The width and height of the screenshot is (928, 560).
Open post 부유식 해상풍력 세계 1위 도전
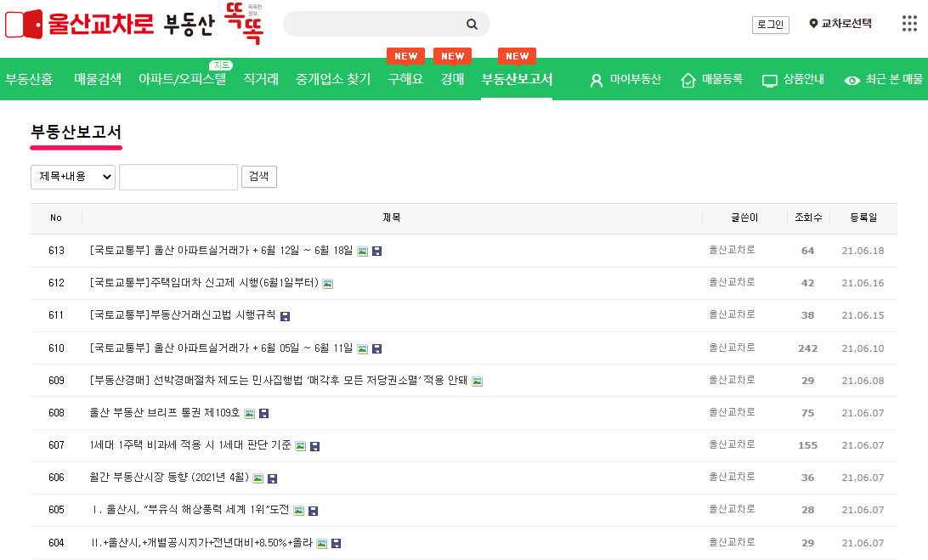click(x=190, y=510)
